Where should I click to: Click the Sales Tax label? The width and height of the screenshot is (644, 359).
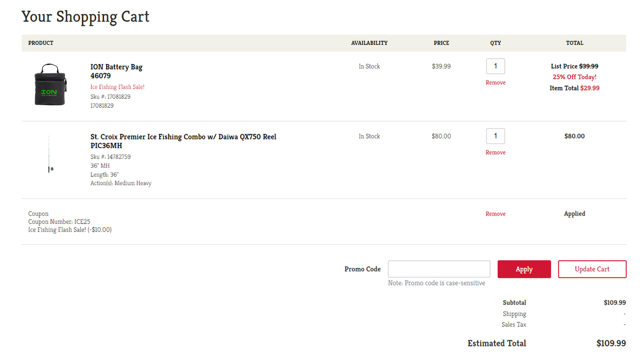(x=514, y=325)
